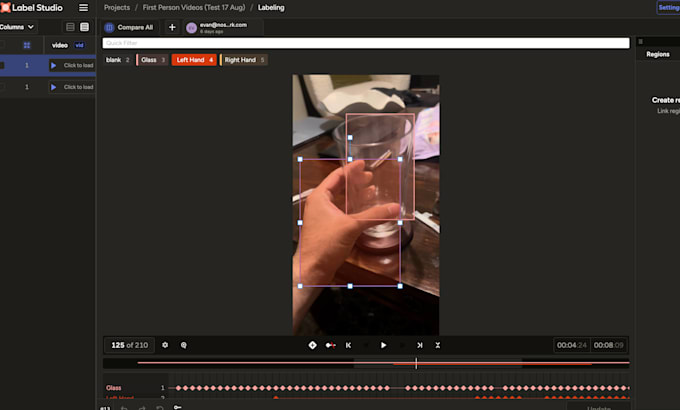Click the current time 00:04:24 display
The width and height of the screenshot is (680, 410).
[x=572, y=345]
